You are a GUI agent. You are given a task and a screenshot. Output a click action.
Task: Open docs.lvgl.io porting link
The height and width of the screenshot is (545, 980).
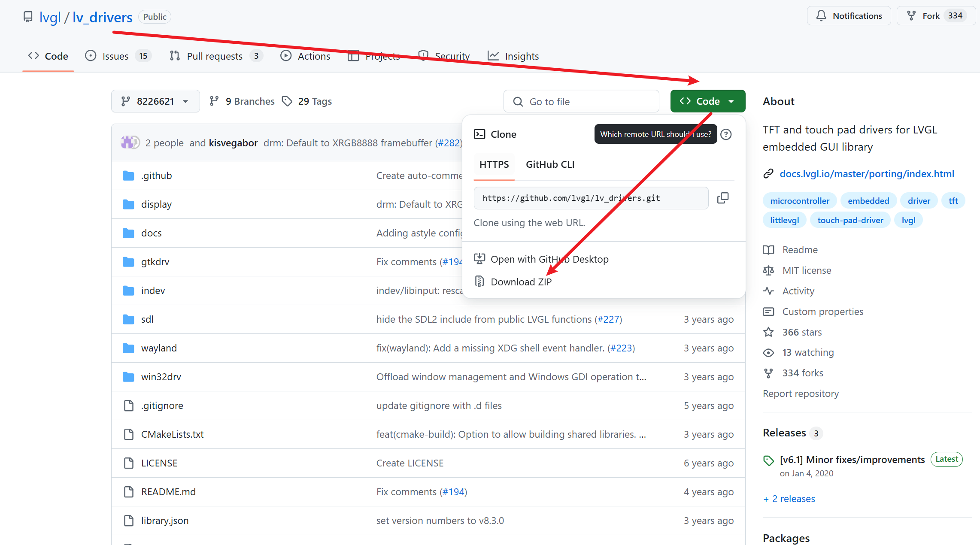[867, 174]
